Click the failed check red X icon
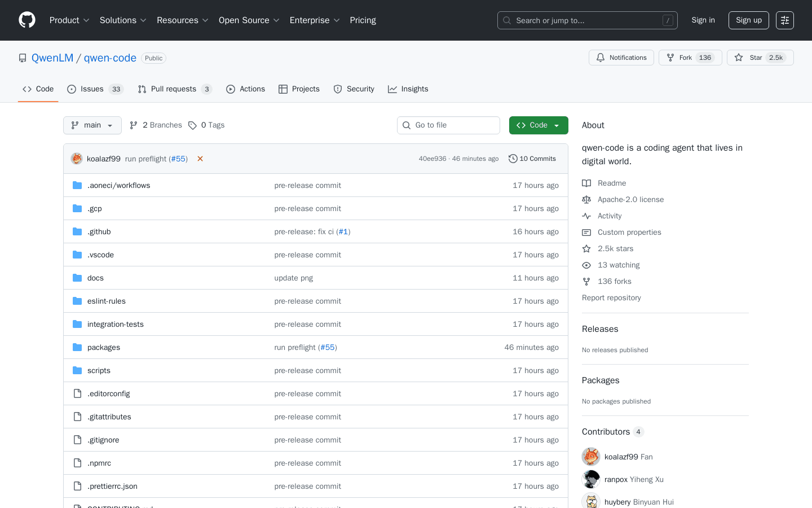The height and width of the screenshot is (508, 812). [200, 159]
